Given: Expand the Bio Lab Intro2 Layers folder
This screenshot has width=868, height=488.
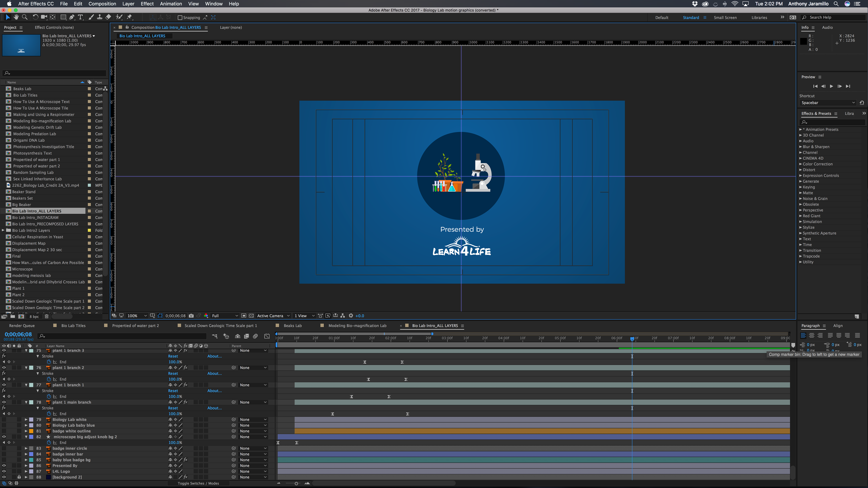Looking at the screenshot, I should tap(3, 230).
